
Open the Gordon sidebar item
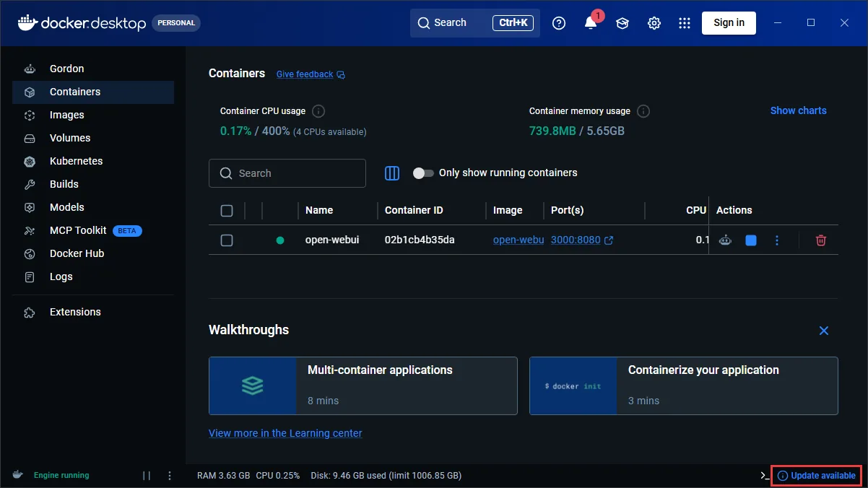93,69
